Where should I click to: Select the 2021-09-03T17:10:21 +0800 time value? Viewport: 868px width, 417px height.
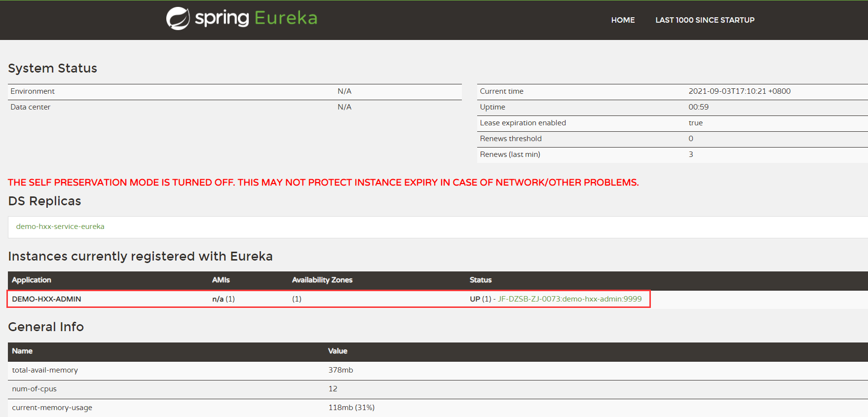(740, 91)
